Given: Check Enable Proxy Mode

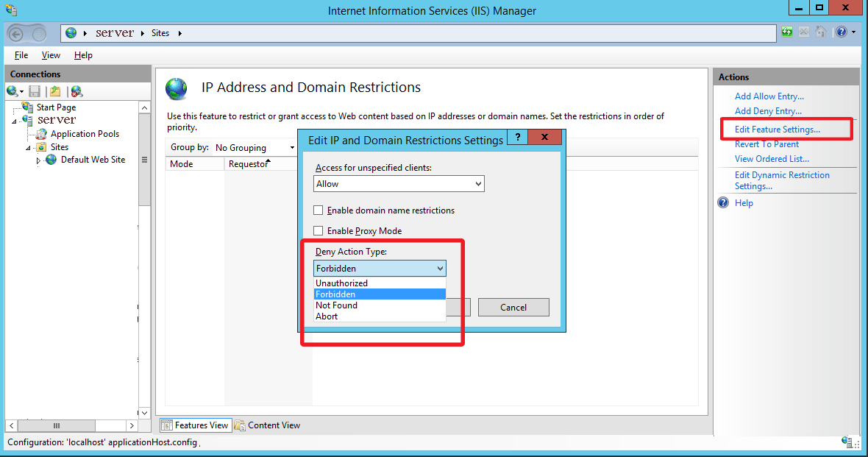Looking at the screenshot, I should (x=319, y=230).
